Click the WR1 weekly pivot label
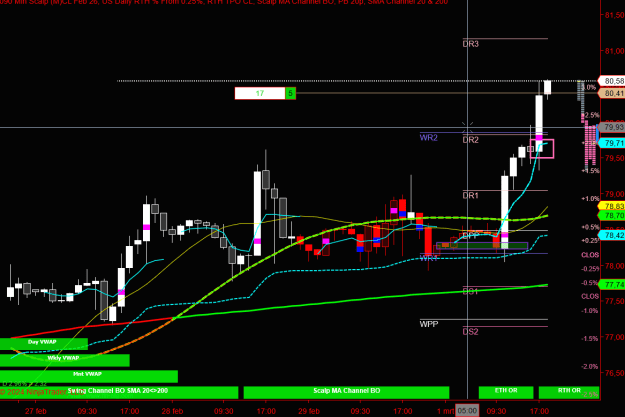The image size is (625, 417). [x=428, y=258]
